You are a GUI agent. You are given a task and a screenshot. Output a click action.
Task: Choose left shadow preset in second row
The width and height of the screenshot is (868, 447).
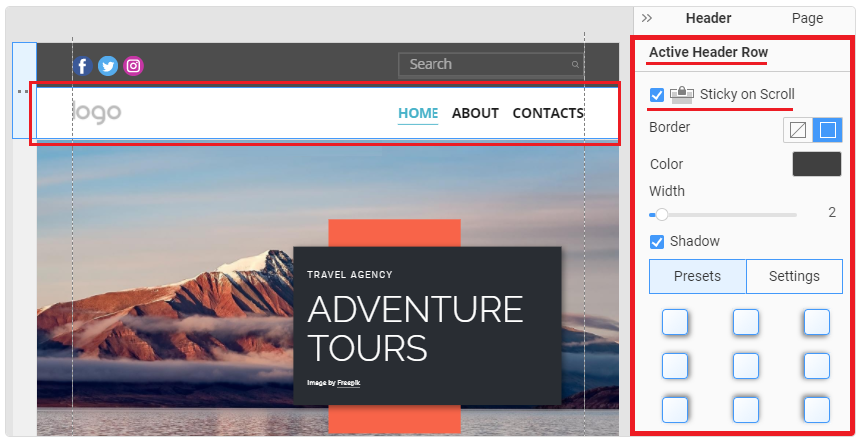(x=675, y=366)
